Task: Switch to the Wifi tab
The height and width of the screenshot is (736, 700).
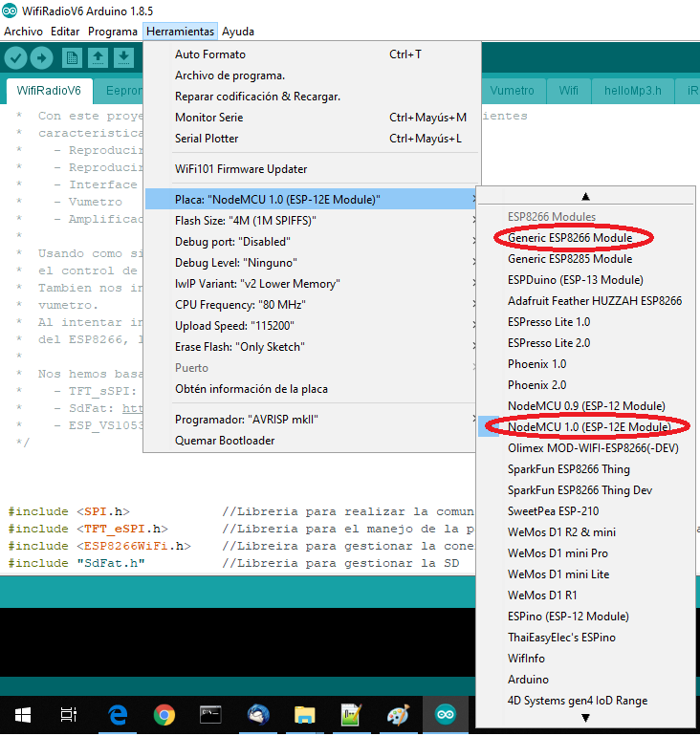Action: [569, 91]
